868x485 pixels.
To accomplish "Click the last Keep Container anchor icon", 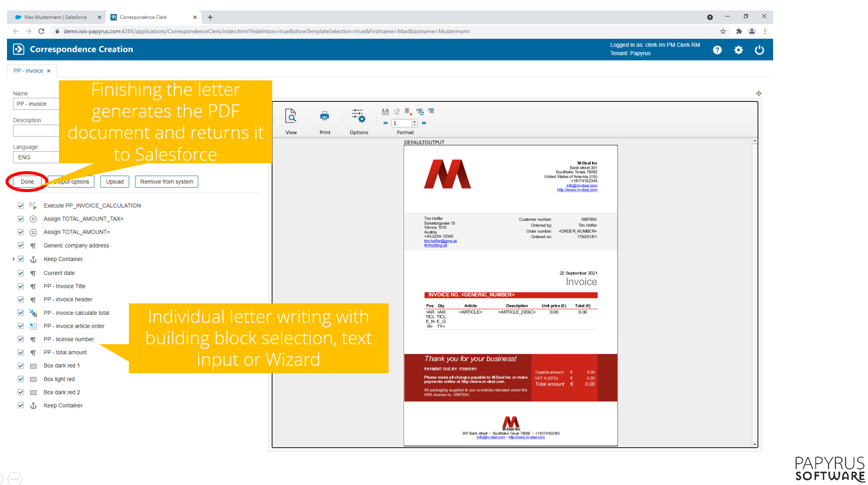I will point(33,406).
